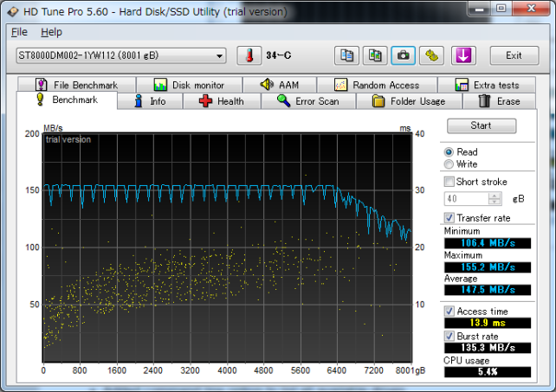
Task: Click the camera save screenshot icon
Action: coord(403,56)
